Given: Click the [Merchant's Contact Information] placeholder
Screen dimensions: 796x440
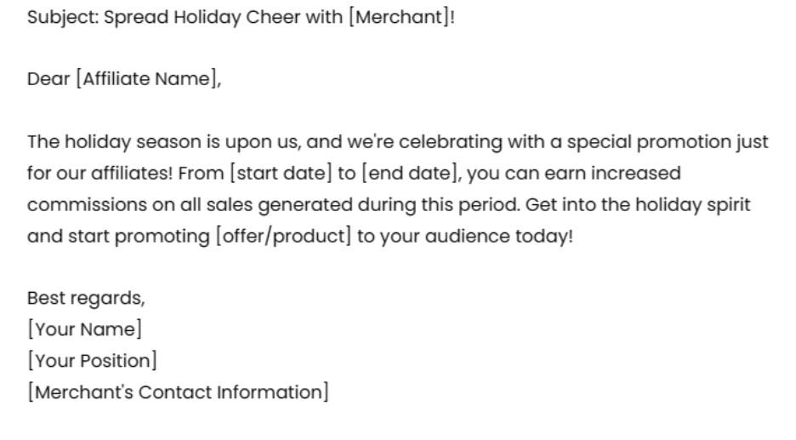Looking at the screenshot, I should point(178,392).
